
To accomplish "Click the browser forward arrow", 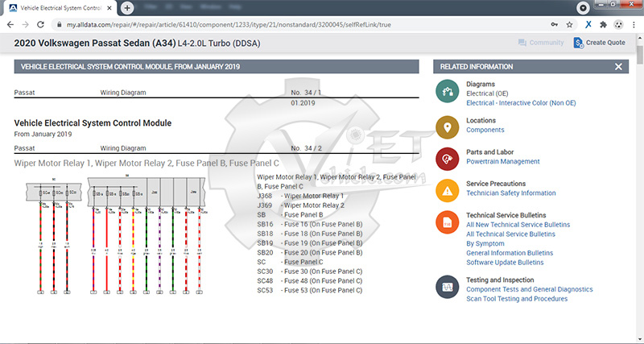I will coord(25,25).
